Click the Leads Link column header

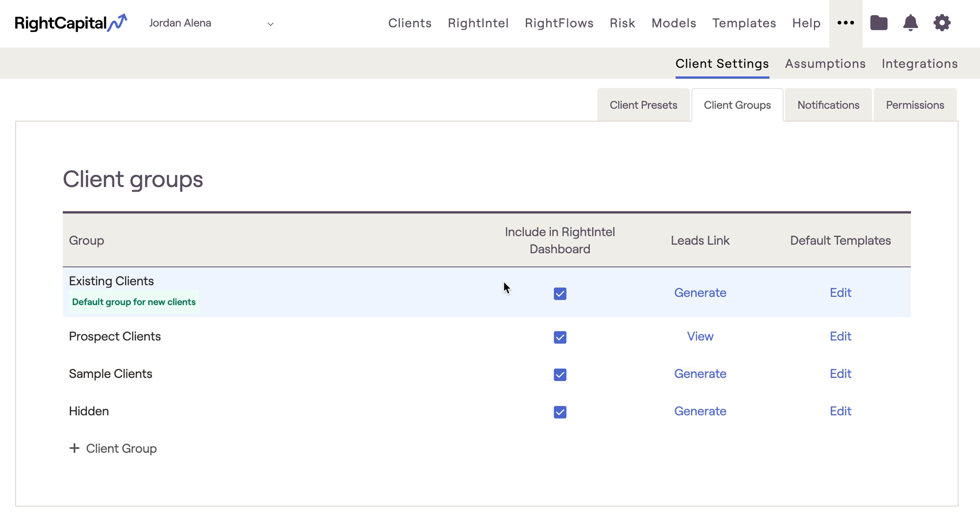(700, 240)
